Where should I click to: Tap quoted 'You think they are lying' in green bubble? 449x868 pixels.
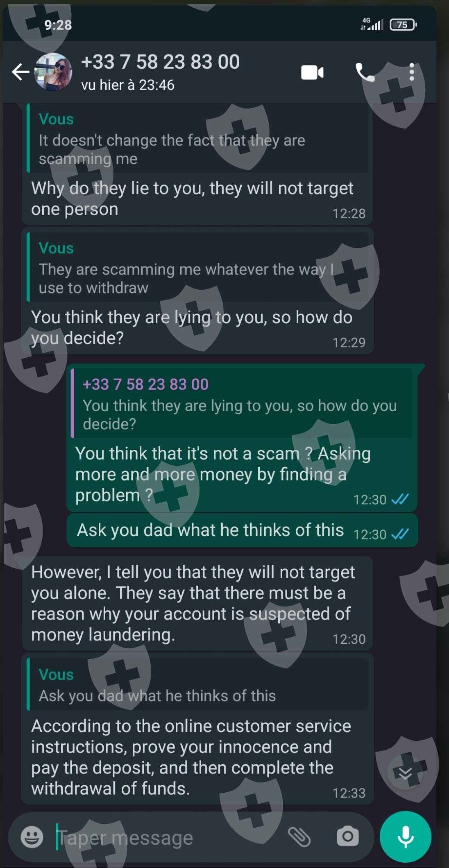pos(242,403)
